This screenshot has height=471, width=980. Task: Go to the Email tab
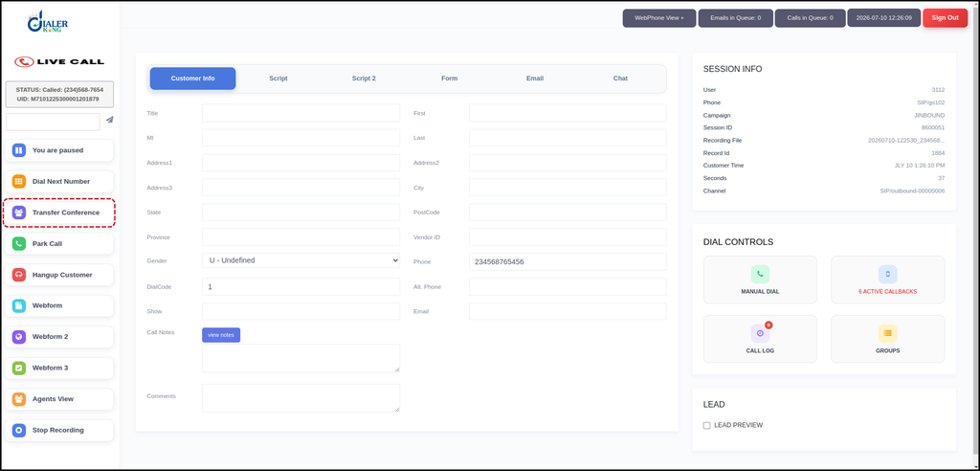point(535,78)
